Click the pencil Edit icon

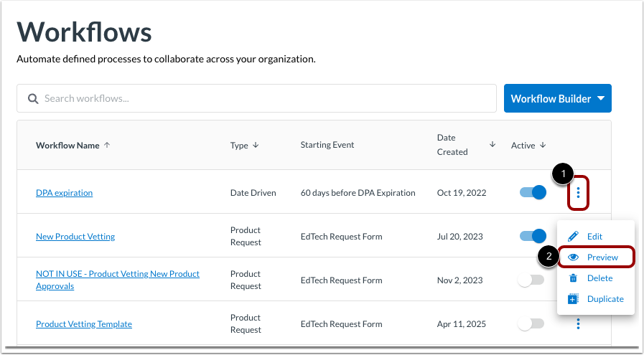(x=573, y=237)
